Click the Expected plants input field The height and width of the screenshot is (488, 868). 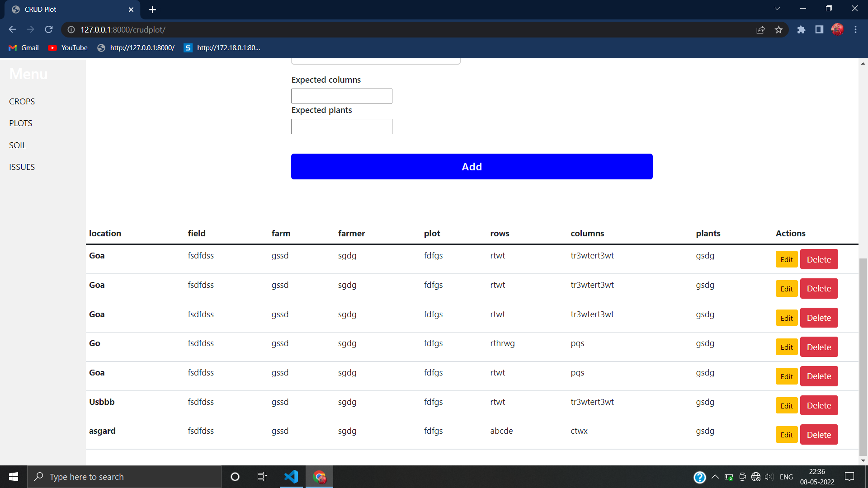(341, 127)
